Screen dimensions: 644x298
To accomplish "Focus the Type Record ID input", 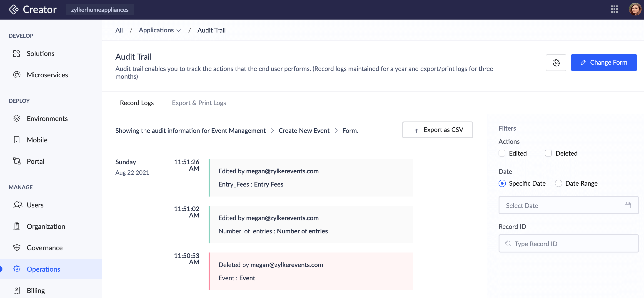I will pyautogui.click(x=568, y=243).
